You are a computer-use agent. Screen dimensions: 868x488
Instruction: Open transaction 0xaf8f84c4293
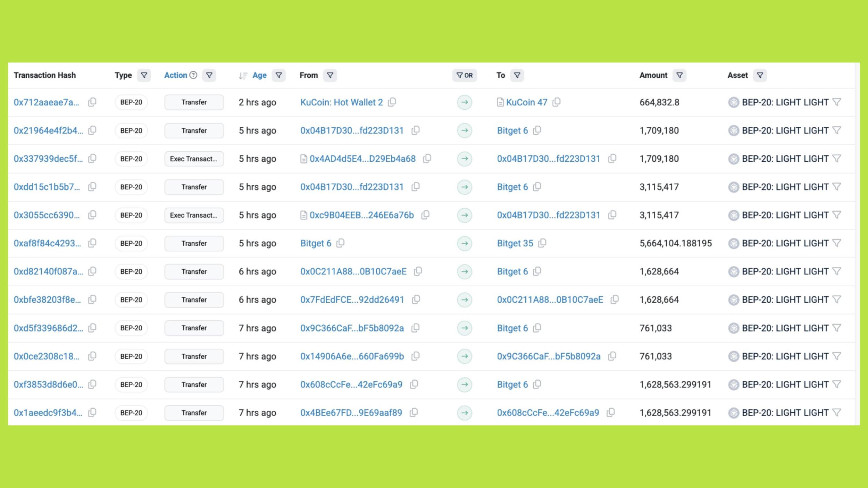coord(47,243)
